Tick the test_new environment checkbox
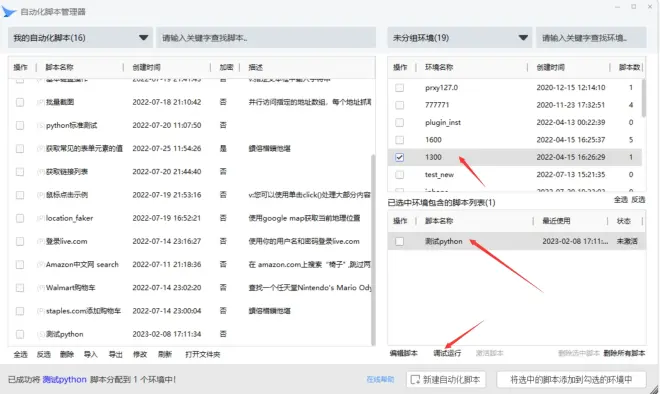The image size is (660, 394). pos(399,174)
